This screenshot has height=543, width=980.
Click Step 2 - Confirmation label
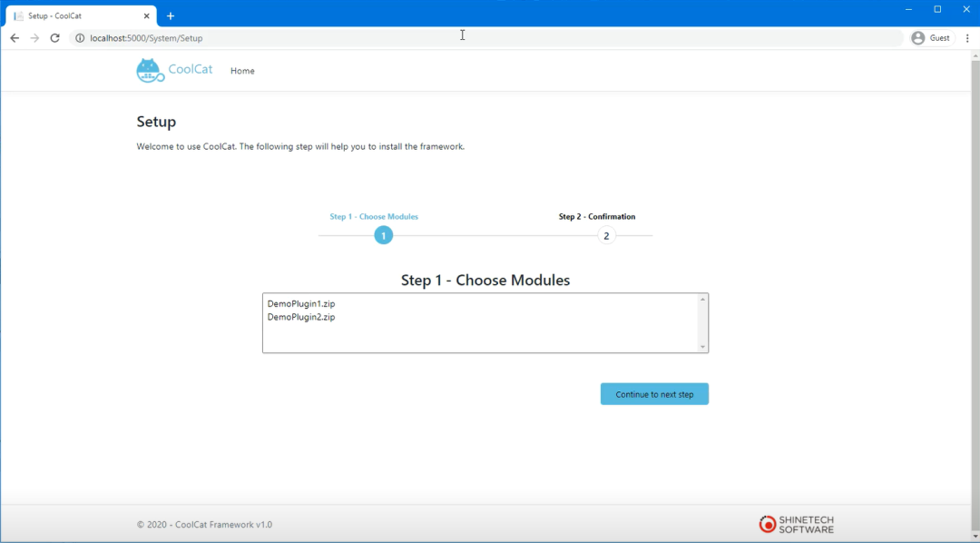click(x=597, y=216)
